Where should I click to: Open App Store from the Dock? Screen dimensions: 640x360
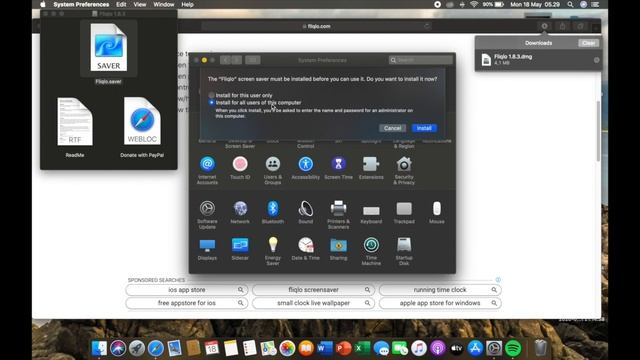coord(475,348)
